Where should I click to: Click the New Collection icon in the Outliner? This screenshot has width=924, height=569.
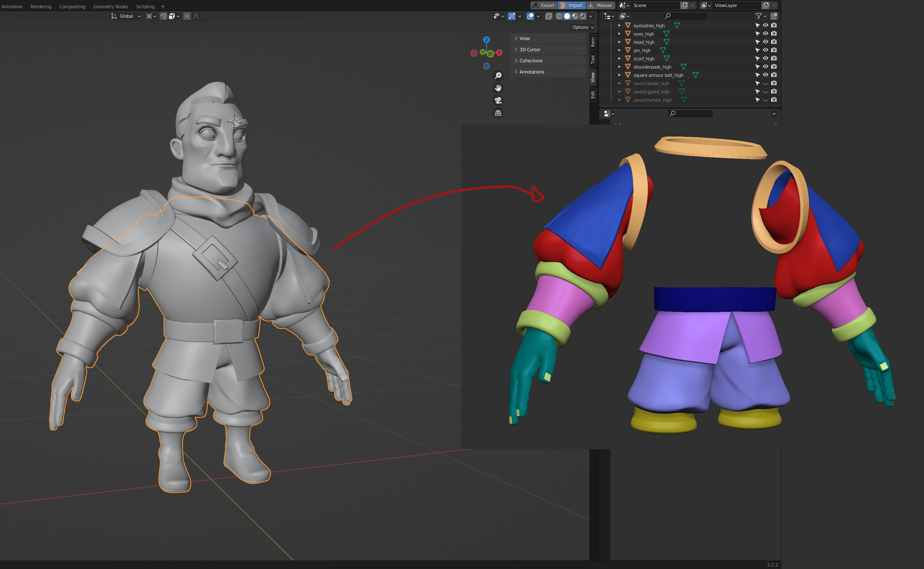(x=774, y=16)
